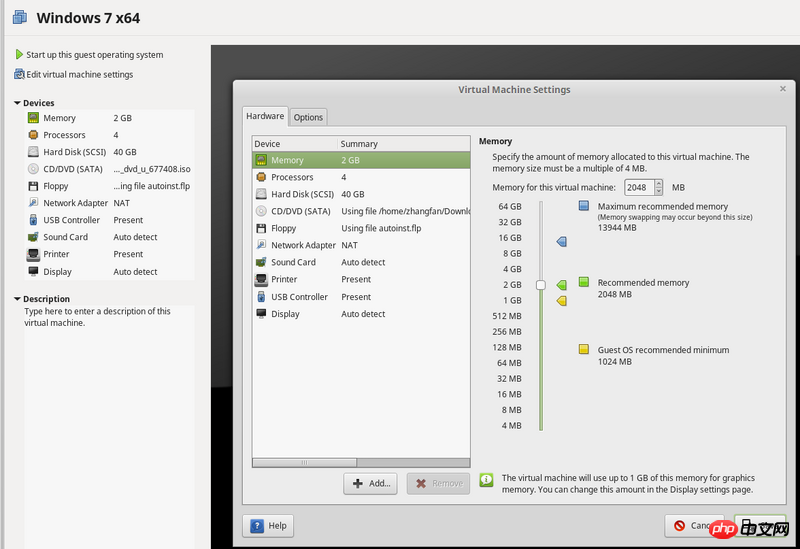Collapse the Description section
This screenshot has width=800, height=549.
point(17,299)
